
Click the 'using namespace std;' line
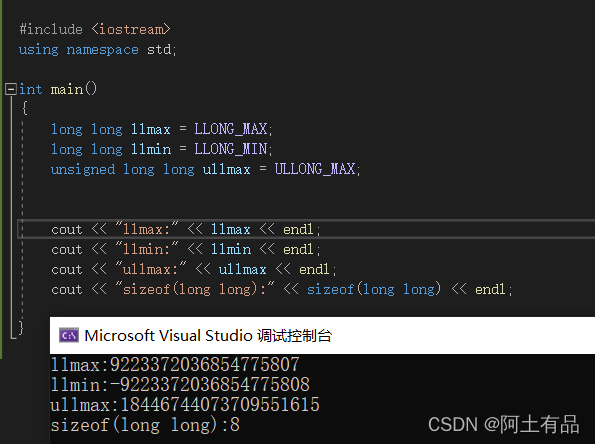click(x=98, y=50)
